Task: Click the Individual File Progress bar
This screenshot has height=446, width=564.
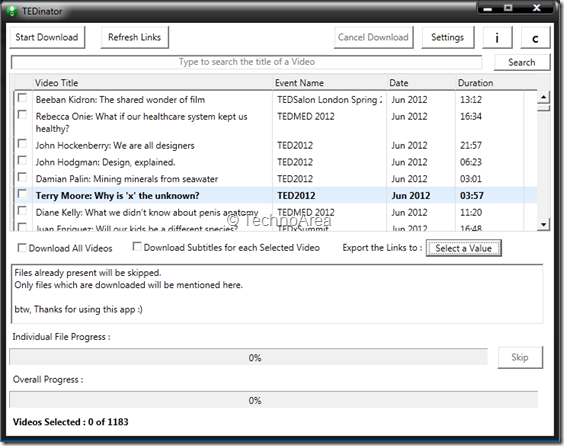Action: (x=249, y=358)
